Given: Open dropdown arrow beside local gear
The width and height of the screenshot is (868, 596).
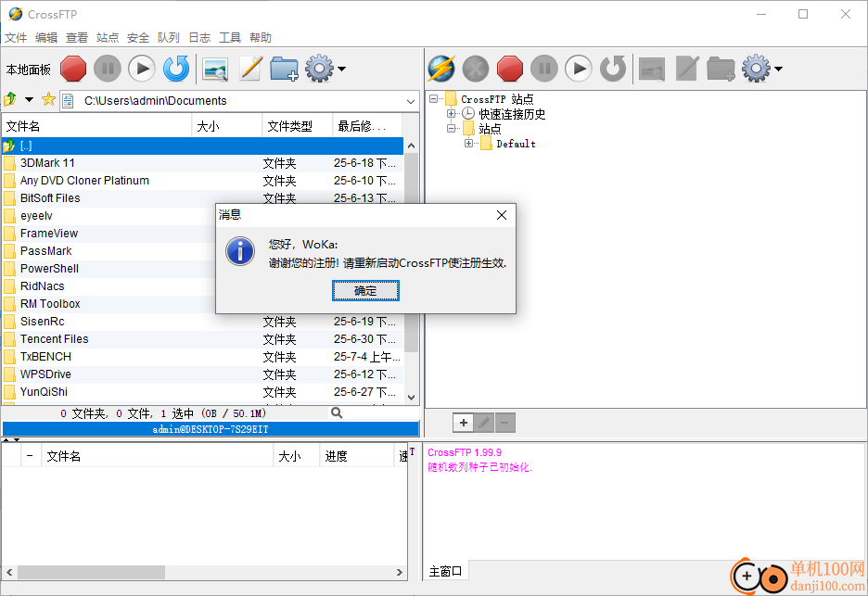Looking at the screenshot, I should [342, 70].
